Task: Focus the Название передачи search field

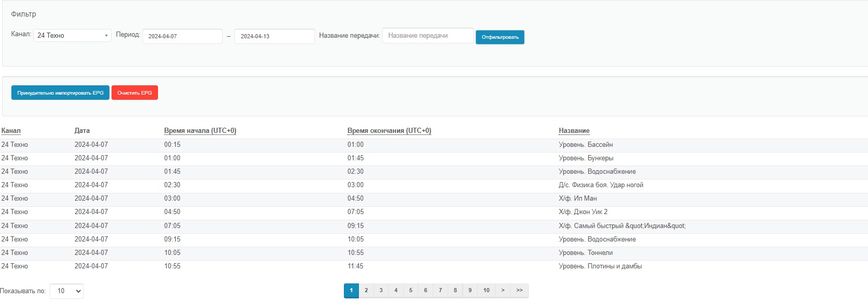Action: 428,36
